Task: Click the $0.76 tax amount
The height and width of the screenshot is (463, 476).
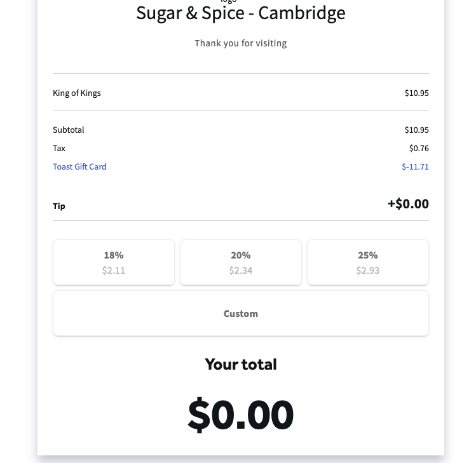Action: pyautogui.click(x=419, y=148)
